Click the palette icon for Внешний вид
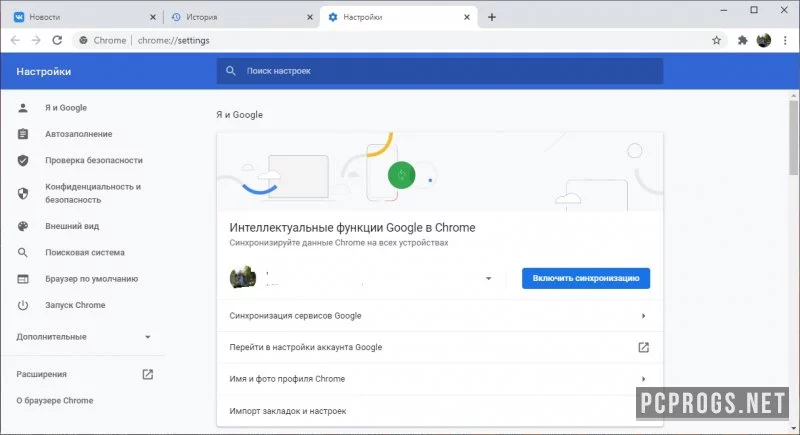 click(x=23, y=226)
